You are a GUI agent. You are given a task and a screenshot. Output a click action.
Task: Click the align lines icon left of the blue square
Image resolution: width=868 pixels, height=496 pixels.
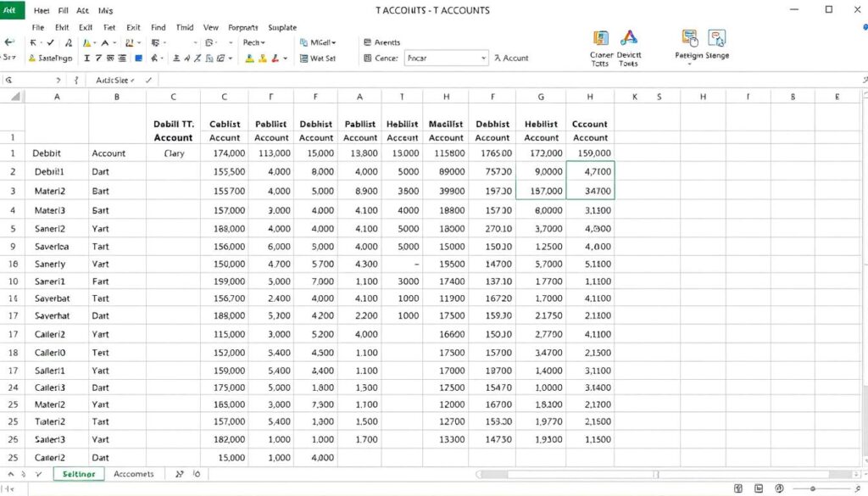coord(122,59)
